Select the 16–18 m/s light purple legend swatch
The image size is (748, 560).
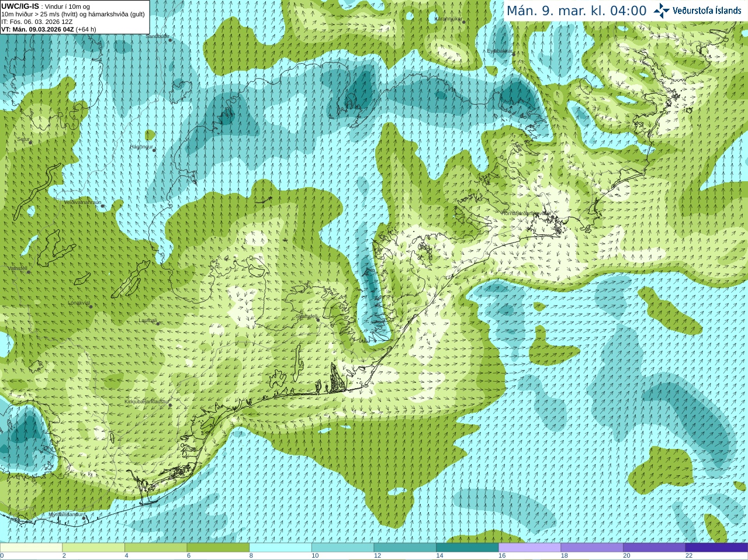pyautogui.click(x=529, y=548)
